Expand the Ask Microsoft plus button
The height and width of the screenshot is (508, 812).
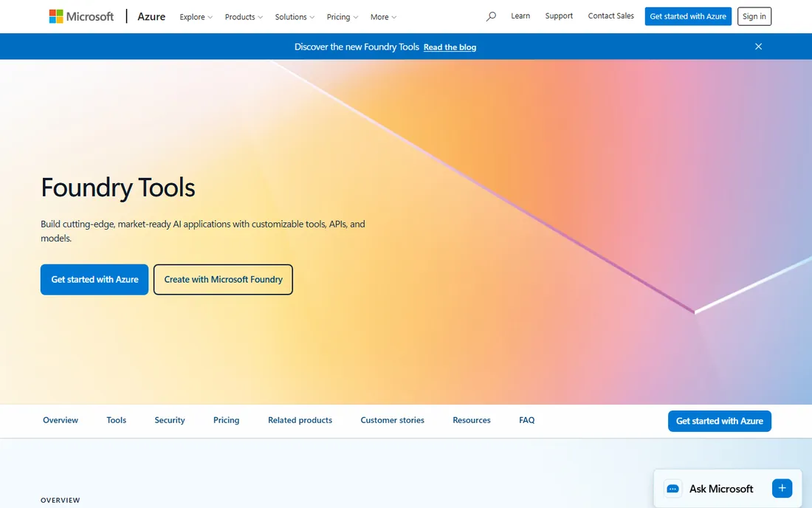click(782, 488)
